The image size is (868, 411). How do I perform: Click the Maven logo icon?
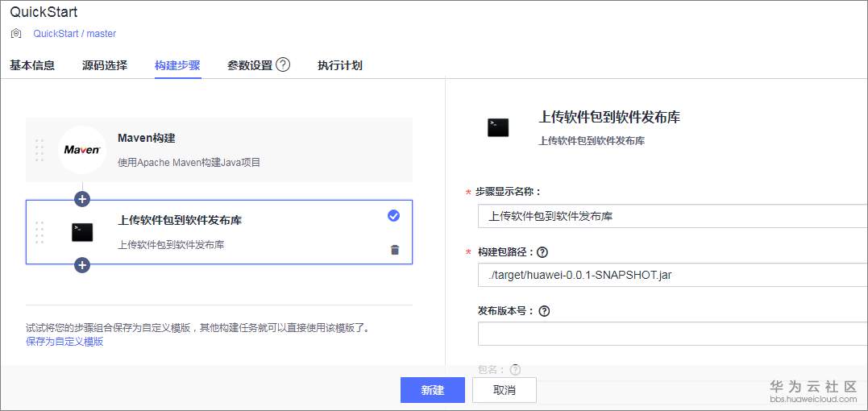pos(82,150)
